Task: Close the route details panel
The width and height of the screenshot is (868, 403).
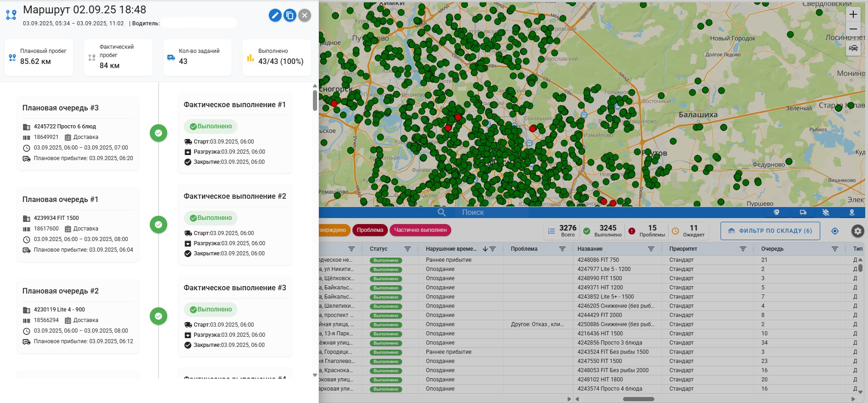Action: pos(305,16)
